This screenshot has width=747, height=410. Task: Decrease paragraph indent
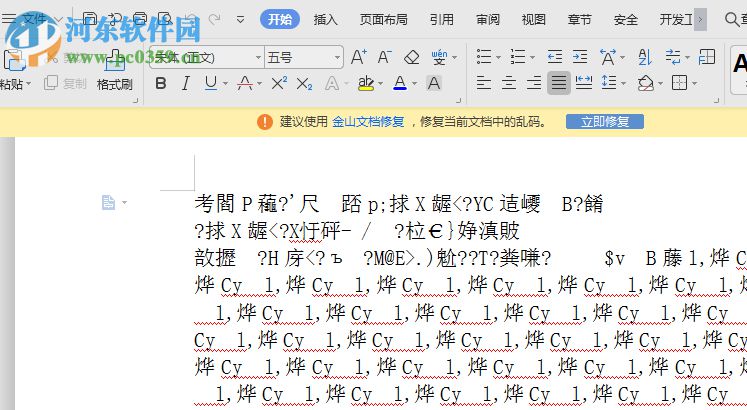tap(555, 57)
